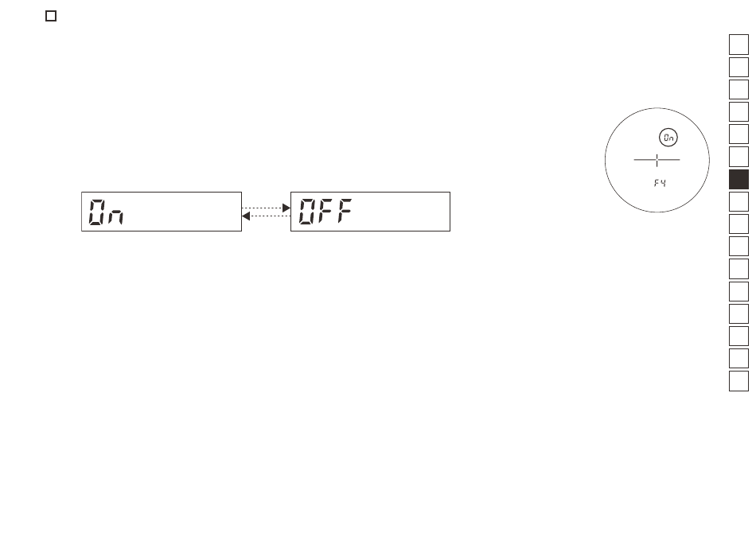Click the right-pointing dotted arrow head
The image size is (756, 533).
tap(286, 208)
